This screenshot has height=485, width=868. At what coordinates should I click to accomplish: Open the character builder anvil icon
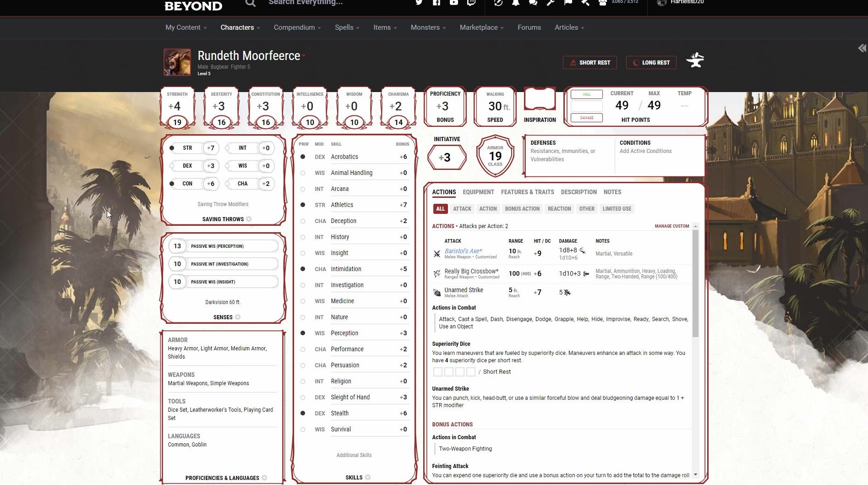tap(695, 60)
